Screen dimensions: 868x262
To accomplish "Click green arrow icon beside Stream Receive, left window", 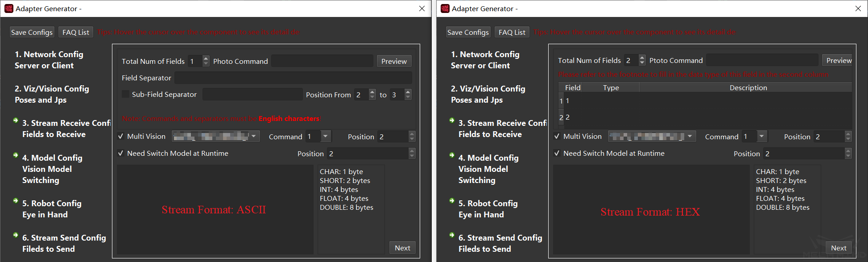I will coord(16,121).
